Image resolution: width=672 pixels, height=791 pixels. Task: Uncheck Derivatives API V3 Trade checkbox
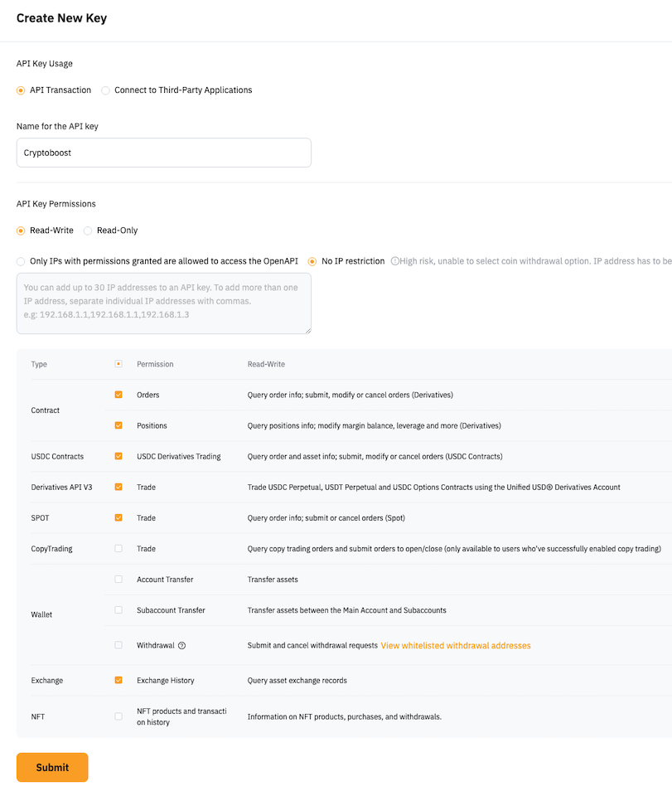(118, 487)
